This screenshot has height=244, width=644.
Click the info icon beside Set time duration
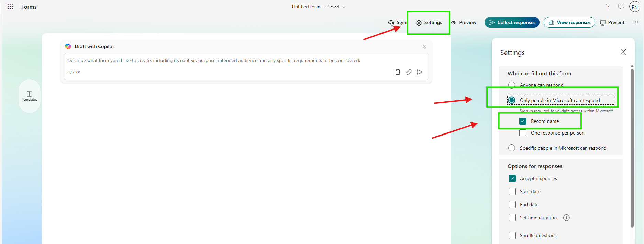click(x=566, y=218)
